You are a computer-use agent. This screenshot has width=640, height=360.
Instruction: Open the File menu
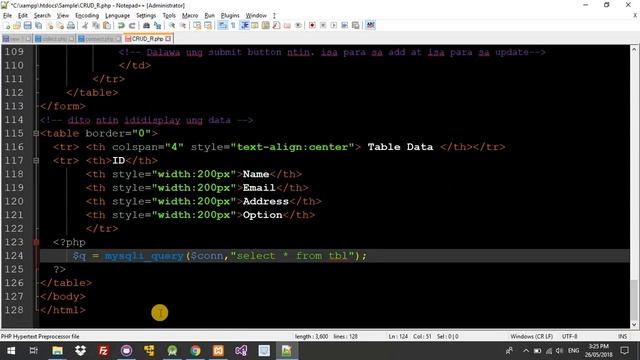point(7,16)
